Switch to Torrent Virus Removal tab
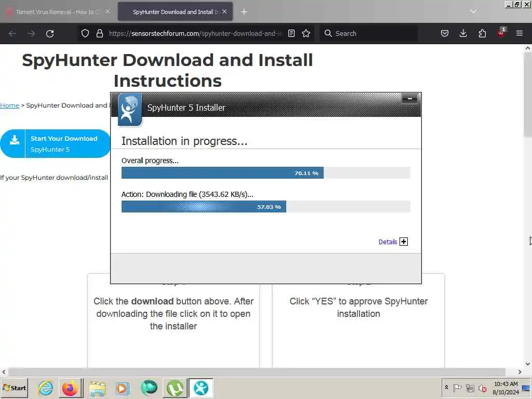The width and height of the screenshot is (532, 399). pos(57,12)
